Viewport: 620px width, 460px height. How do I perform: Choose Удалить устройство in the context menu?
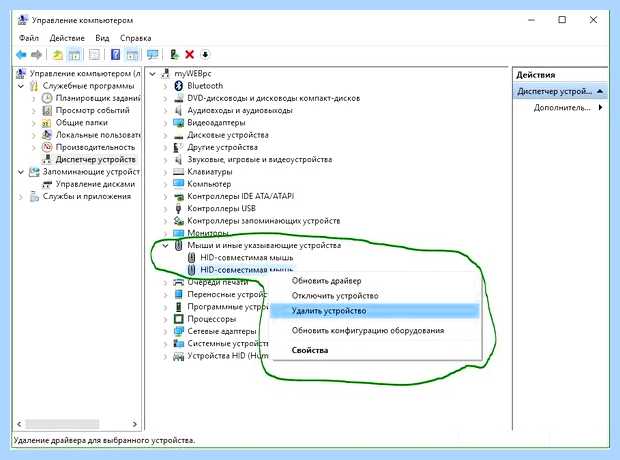(376, 311)
